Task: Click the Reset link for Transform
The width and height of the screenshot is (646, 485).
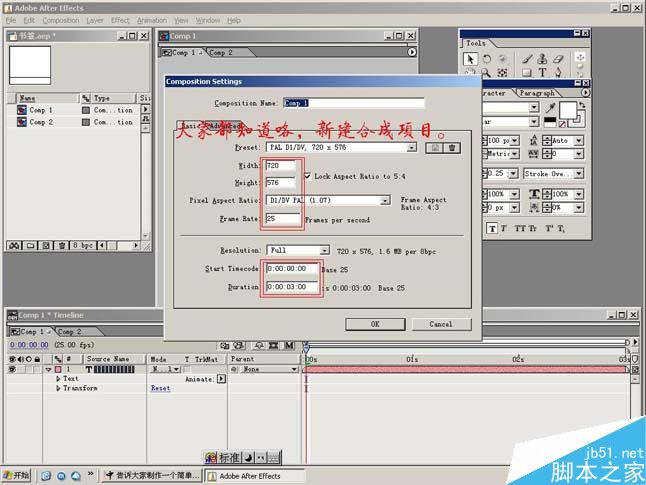Action: coord(160,388)
